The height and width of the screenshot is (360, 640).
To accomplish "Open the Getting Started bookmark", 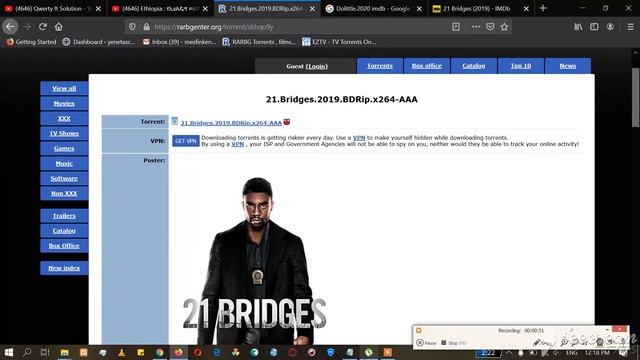I will (31, 42).
